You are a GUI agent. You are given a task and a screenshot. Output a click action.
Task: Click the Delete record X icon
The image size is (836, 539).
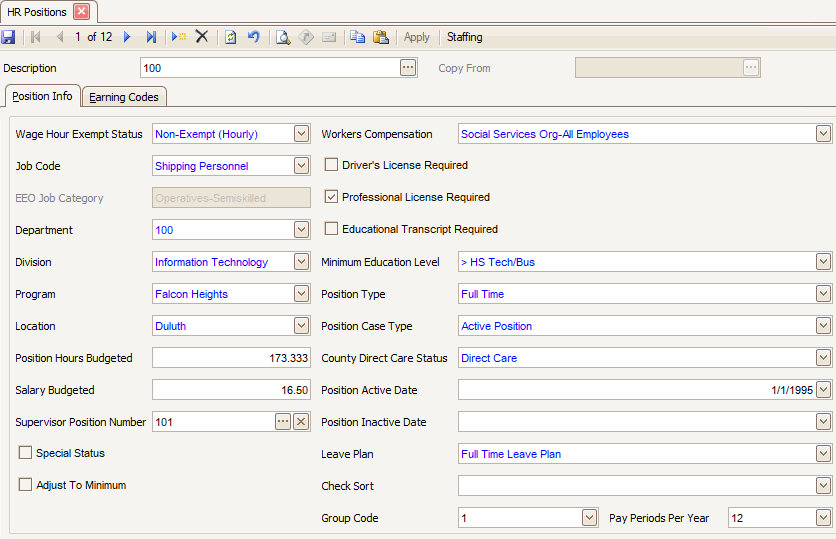pyautogui.click(x=202, y=37)
